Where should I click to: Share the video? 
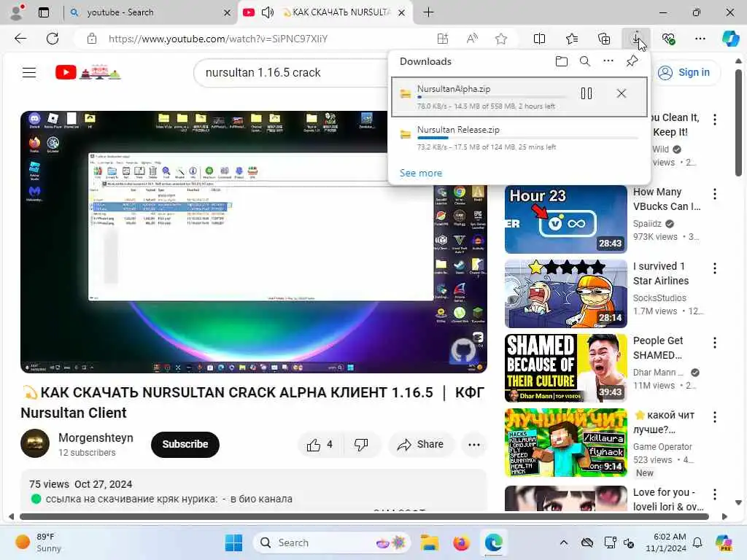click(x=421, y=445)
